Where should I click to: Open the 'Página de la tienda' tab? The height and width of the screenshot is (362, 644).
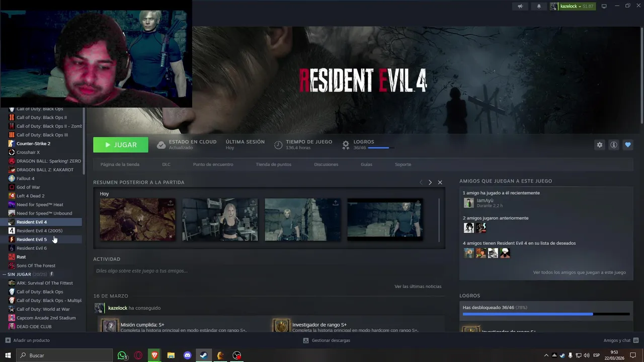[120, 164]
